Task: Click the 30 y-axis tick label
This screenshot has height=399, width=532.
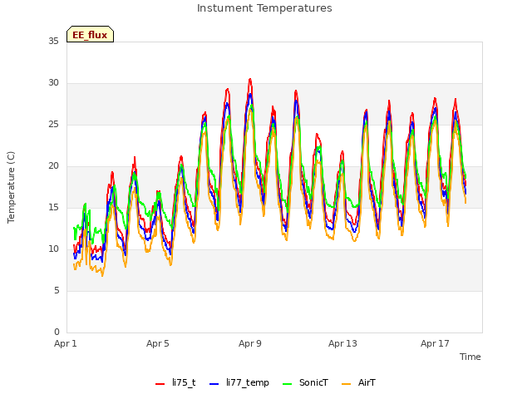Action: 53,83
